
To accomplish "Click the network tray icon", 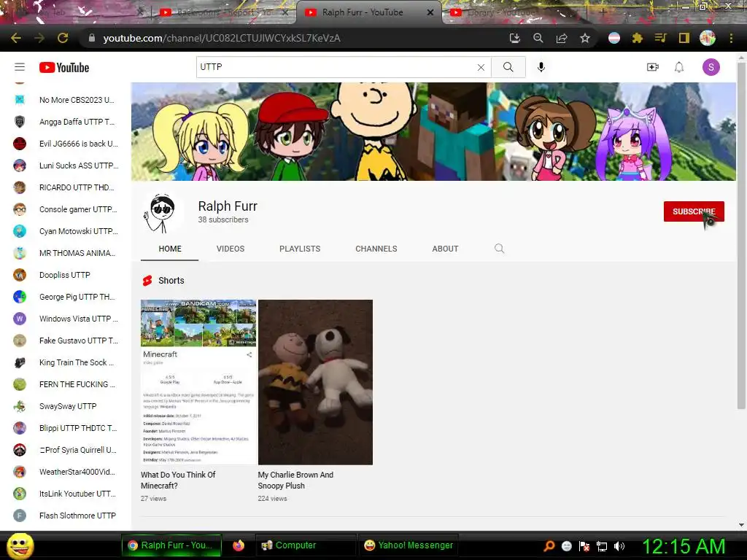I will coord(602,546).
